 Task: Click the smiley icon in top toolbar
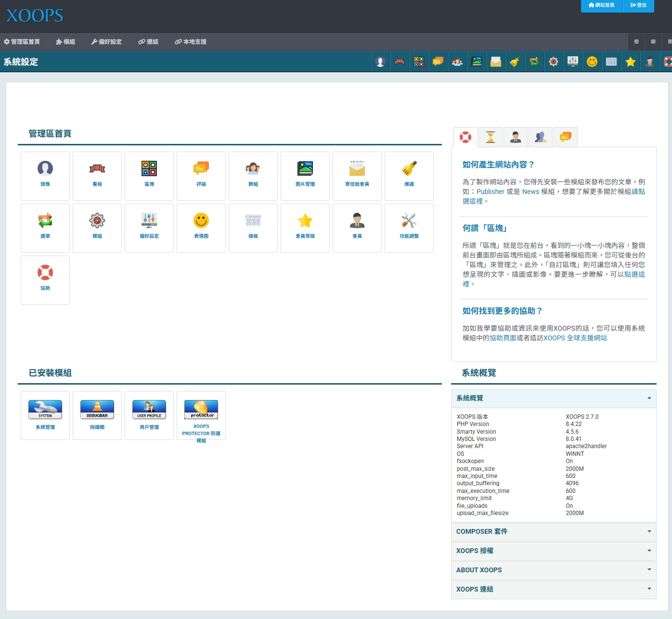[592, 62]
